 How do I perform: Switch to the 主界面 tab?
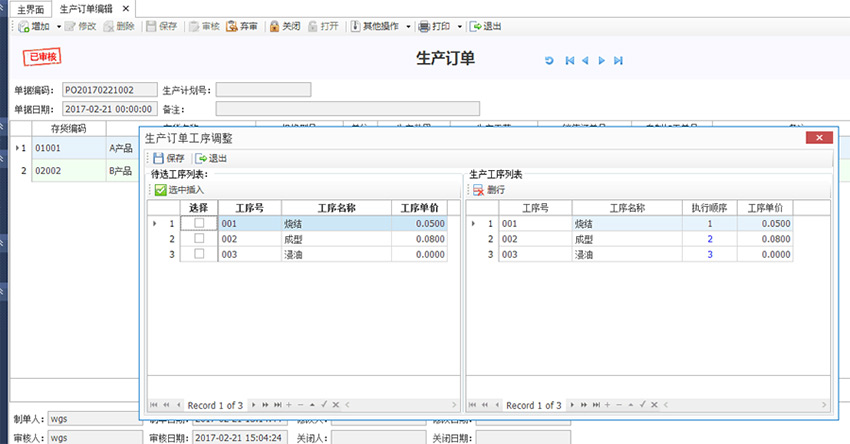click(30, 9)
